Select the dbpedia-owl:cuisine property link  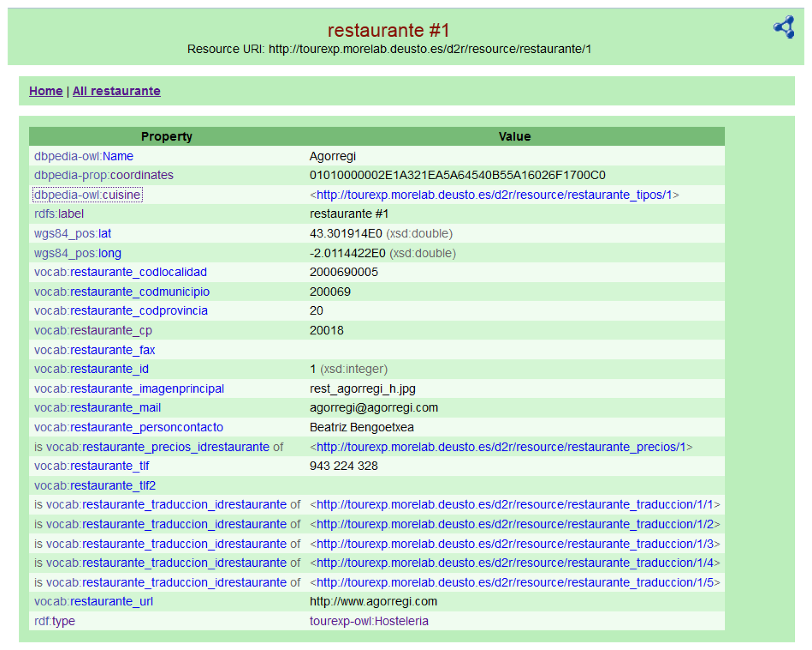pos(87,195)
